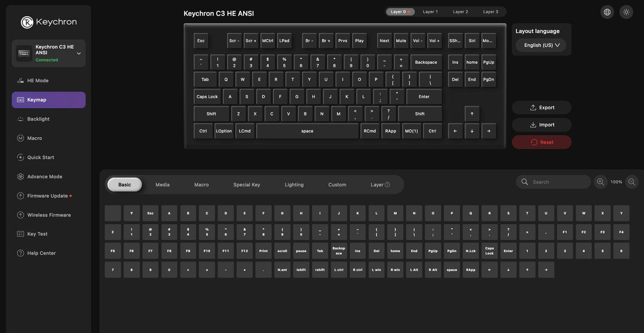Select the space bar on the keyboard layout

coord(307,131)
